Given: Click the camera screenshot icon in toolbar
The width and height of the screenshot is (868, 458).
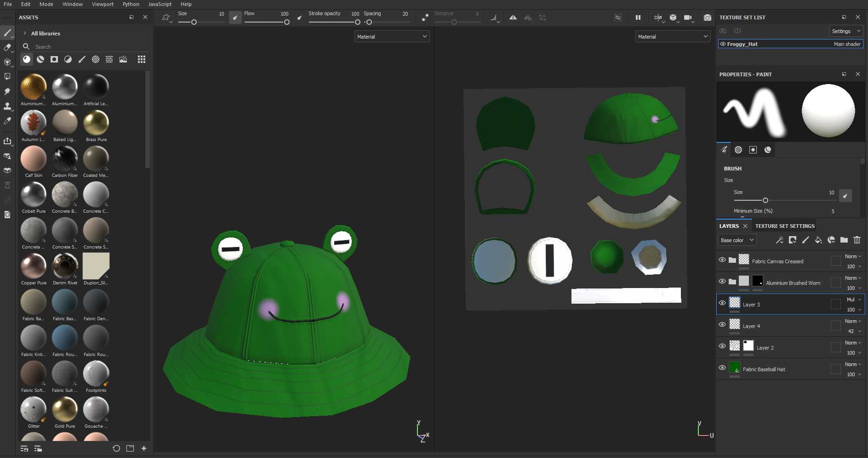Looking at the screenshot, I should tap(708, 17).
